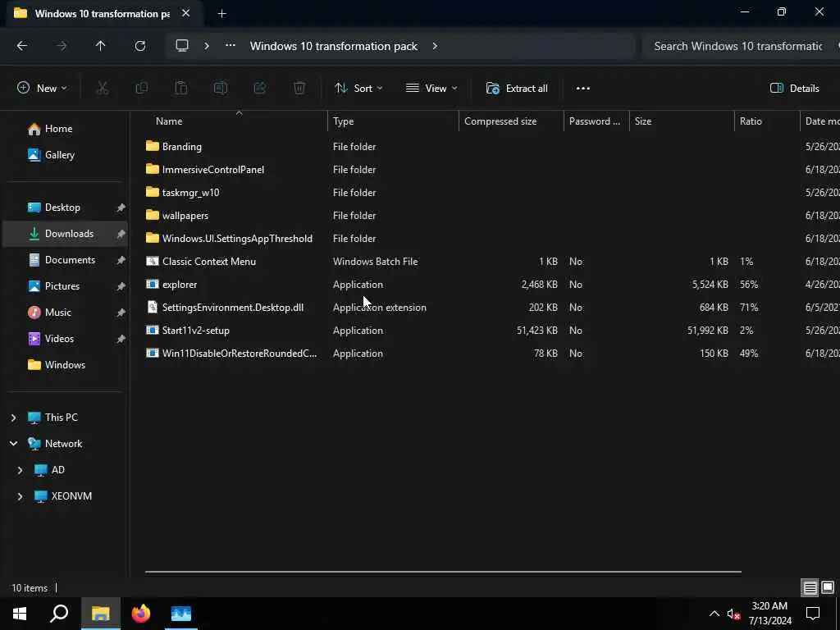Expand the AD network computer
The image size is (840, 630).
click(x=20, y=470)
